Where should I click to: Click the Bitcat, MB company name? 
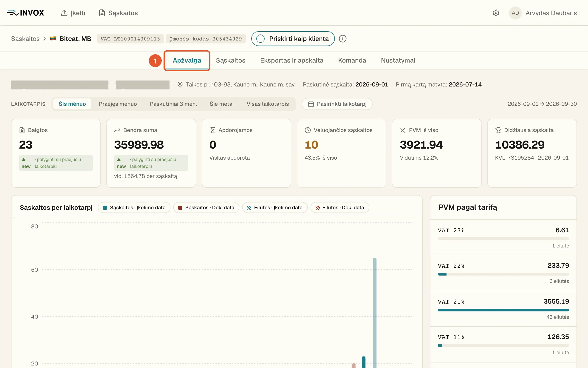tap(75, 39)
